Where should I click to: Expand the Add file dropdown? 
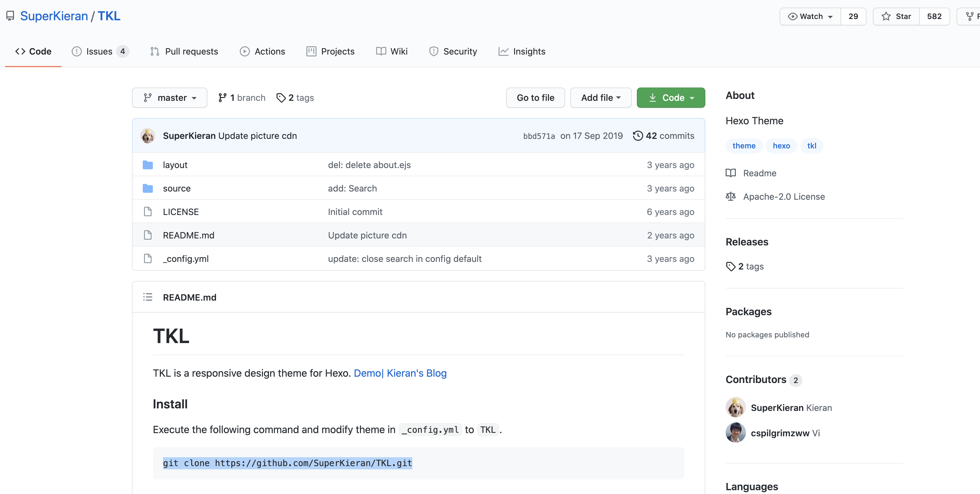click(601, 98)
